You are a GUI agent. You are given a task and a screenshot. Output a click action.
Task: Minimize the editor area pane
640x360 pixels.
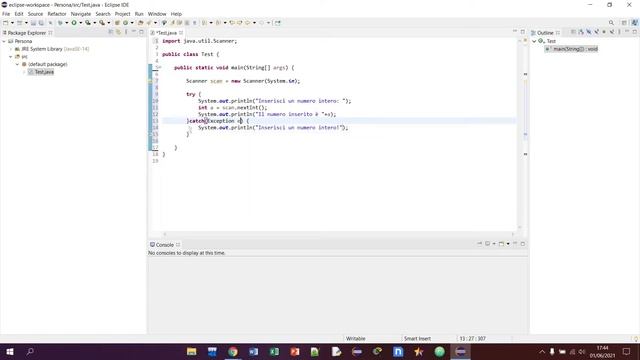[515, 32]
